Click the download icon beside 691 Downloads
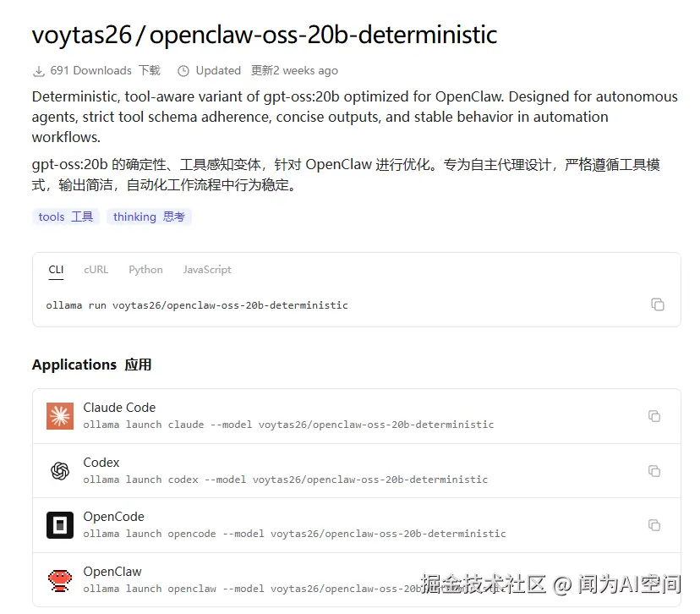Viewport: 700px width, 614px height. 39,71
